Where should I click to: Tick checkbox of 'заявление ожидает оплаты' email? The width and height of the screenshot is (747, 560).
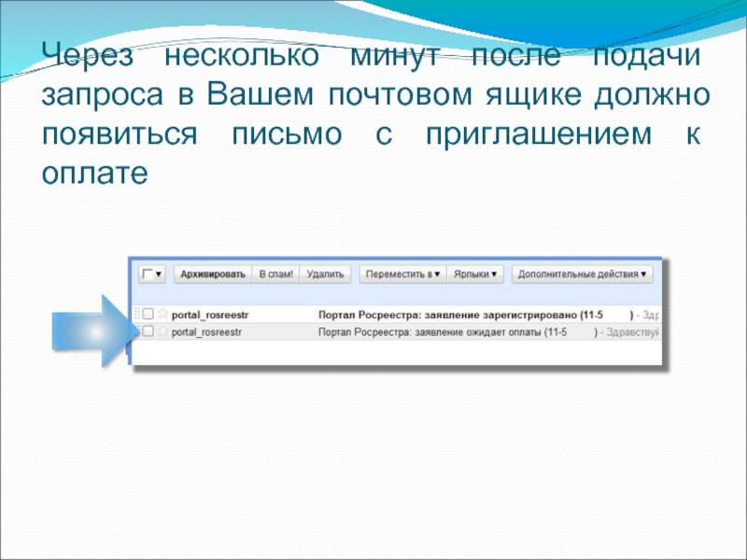click(x=148, y=331)
